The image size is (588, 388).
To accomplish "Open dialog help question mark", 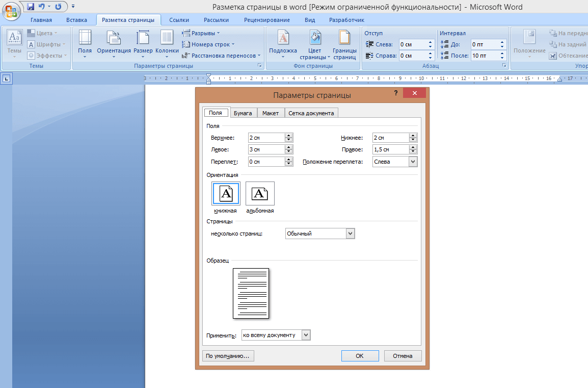I will (x=395, y=93).
